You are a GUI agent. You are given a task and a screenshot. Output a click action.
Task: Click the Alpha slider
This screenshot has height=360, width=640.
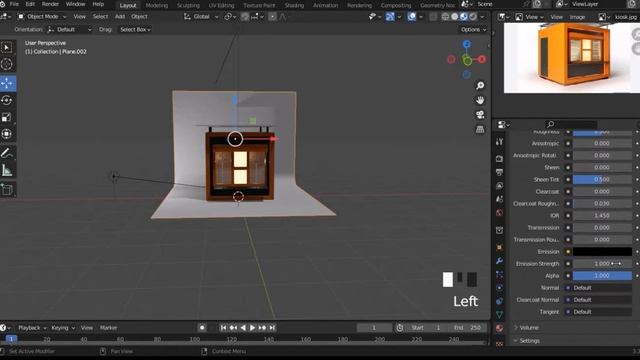point(602,276)
